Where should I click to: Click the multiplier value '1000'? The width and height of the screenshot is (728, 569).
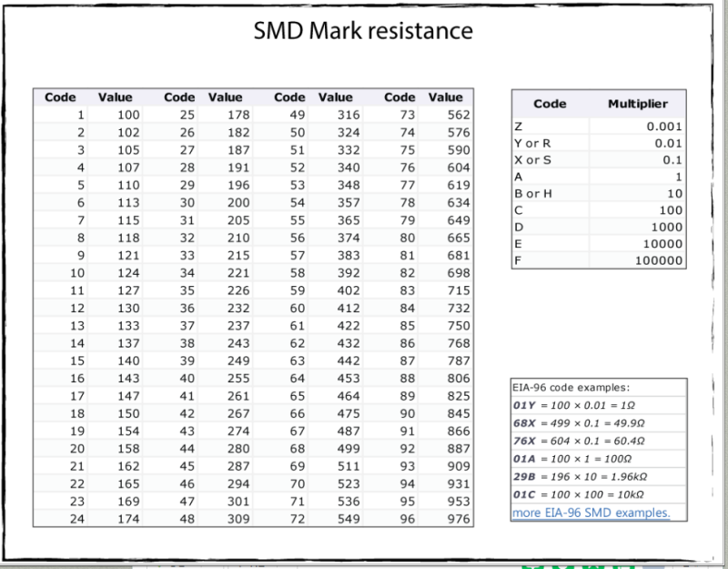667,227
